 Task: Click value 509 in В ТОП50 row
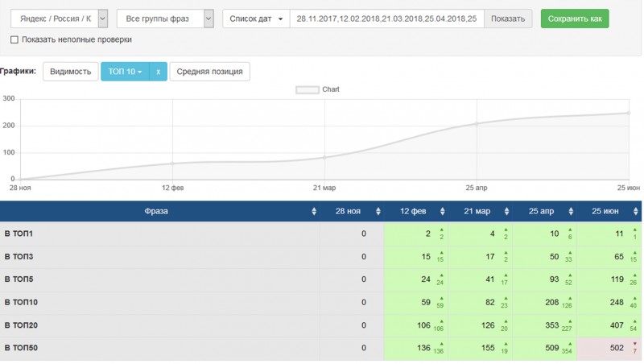pyautogui.click(x=552, y=348)
